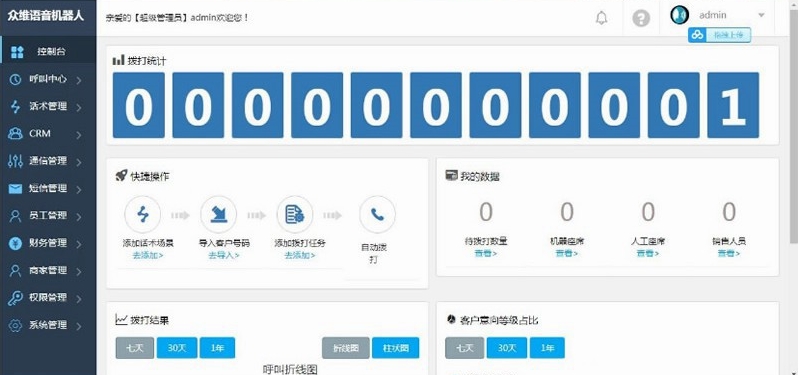
Task: Click the 去导入> link
Action: tap(224, 255)
